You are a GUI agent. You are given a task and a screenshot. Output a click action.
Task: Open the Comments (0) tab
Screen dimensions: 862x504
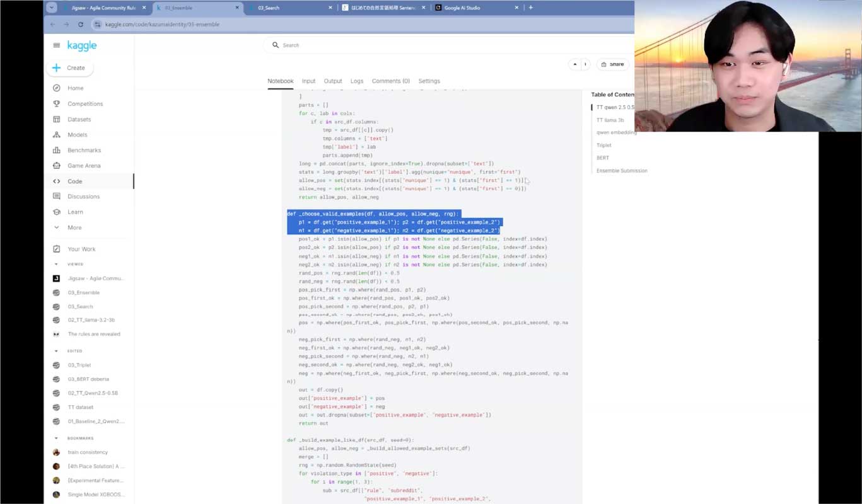pyautogui.click(x=390, y=81)
